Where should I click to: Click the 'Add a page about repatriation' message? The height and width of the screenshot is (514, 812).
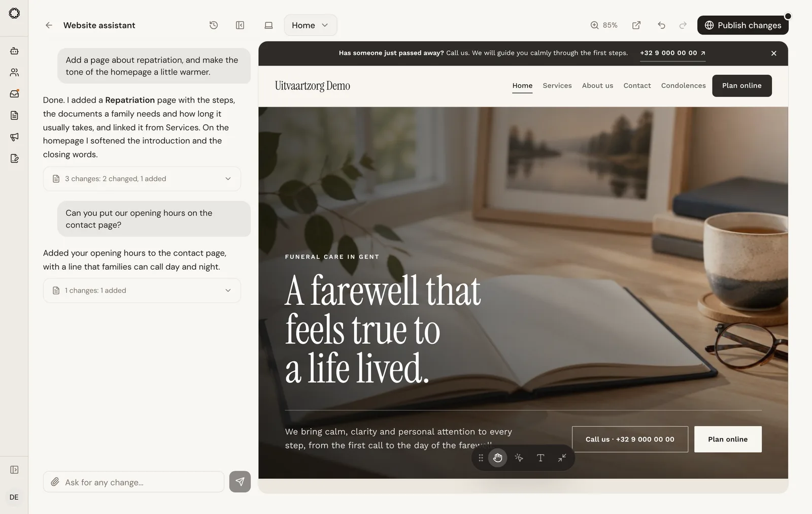154,66
